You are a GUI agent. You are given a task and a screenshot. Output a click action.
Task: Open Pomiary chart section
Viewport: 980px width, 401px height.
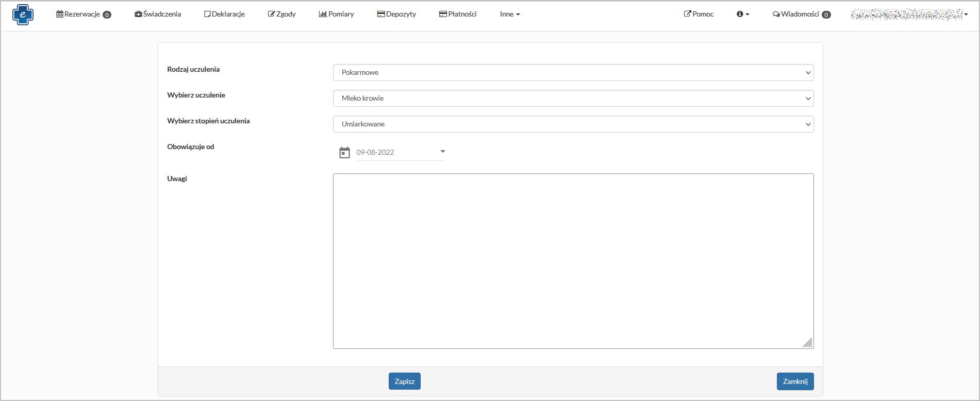click(x=336, y=14)
